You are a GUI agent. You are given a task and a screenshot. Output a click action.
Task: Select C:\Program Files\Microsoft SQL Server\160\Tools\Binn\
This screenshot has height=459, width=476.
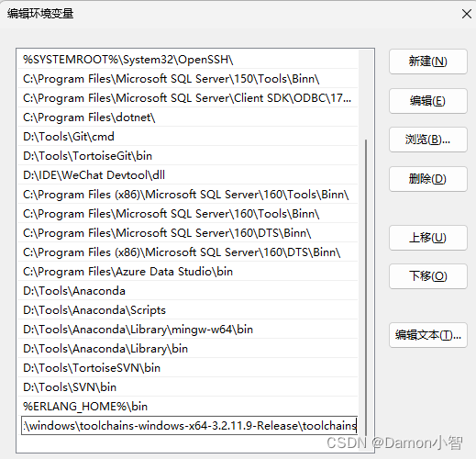pyautogui.click(x=187, y=214)
